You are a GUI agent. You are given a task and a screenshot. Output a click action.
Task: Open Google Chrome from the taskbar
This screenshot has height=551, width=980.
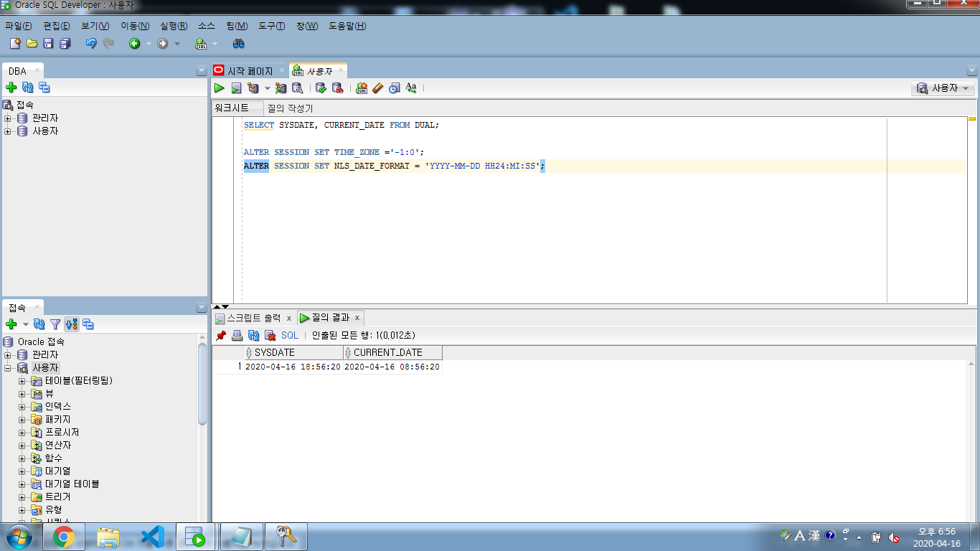click(x=64, y=537)
